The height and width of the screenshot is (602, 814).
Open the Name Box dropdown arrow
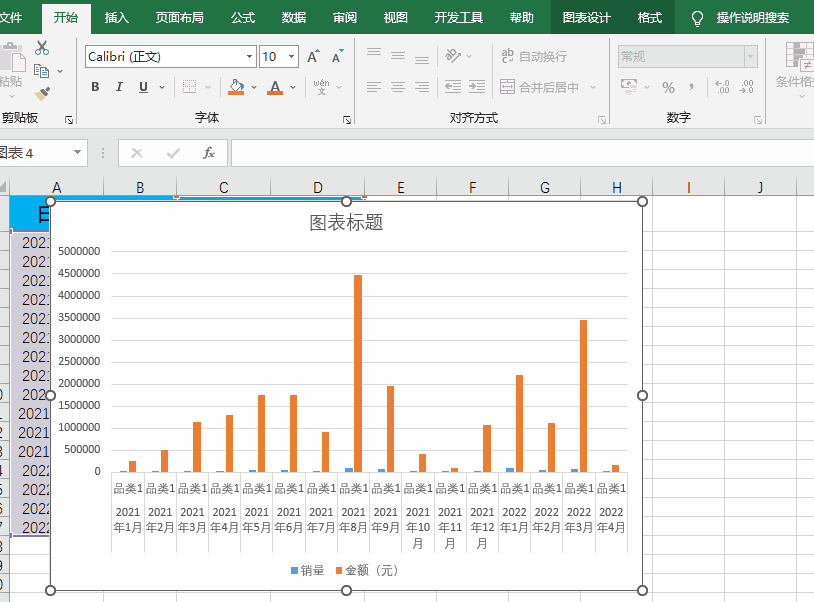(78, 153)
